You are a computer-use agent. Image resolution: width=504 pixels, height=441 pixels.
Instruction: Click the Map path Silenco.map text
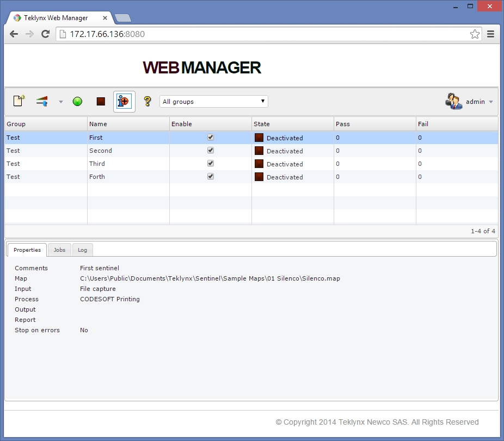click(210, 278)
